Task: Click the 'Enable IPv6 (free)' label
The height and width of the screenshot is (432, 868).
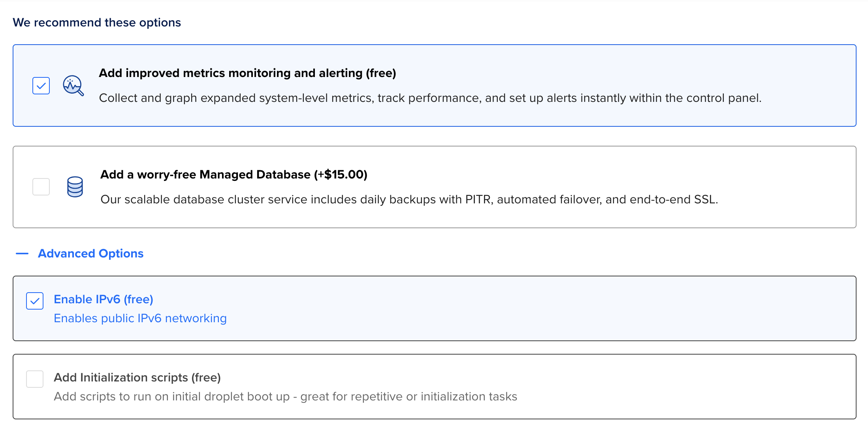Action: 104,299
